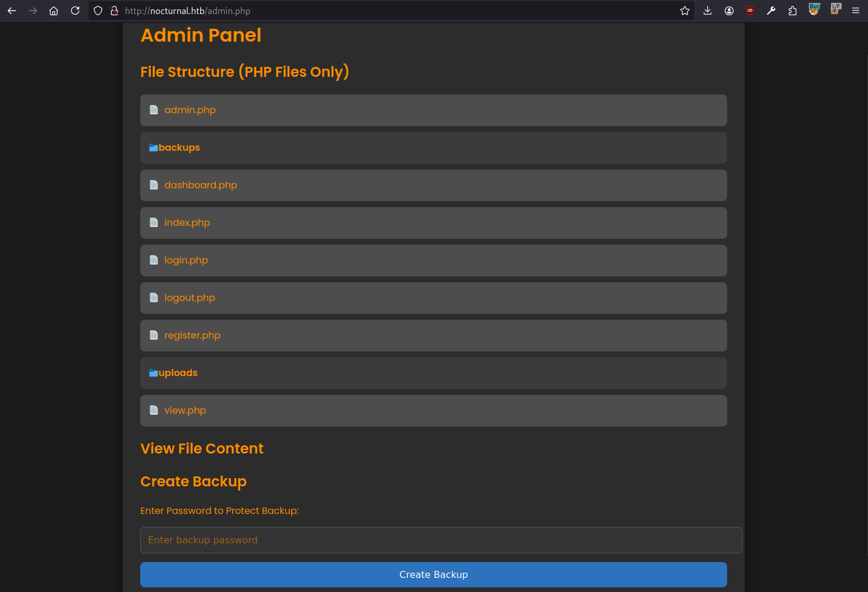Open the Firefox hamburger application menu
Viewport: 868px width, 592px height.
pyautogui.click(x=856, y=11)
